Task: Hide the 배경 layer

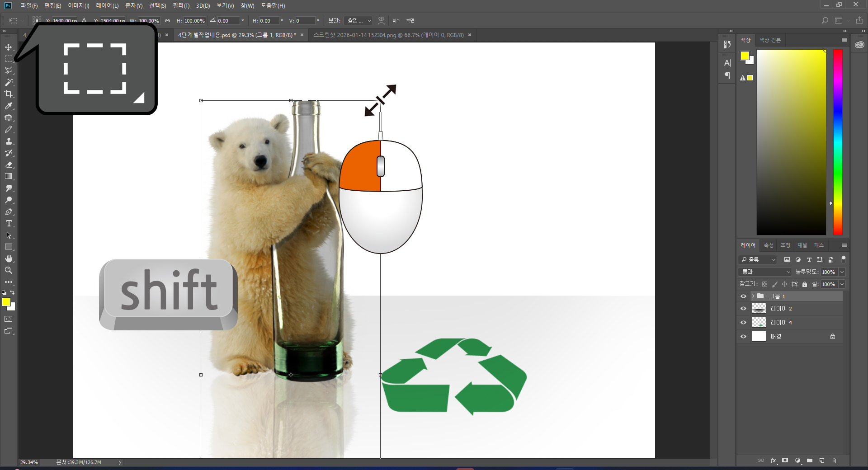Action: (743, 337)
